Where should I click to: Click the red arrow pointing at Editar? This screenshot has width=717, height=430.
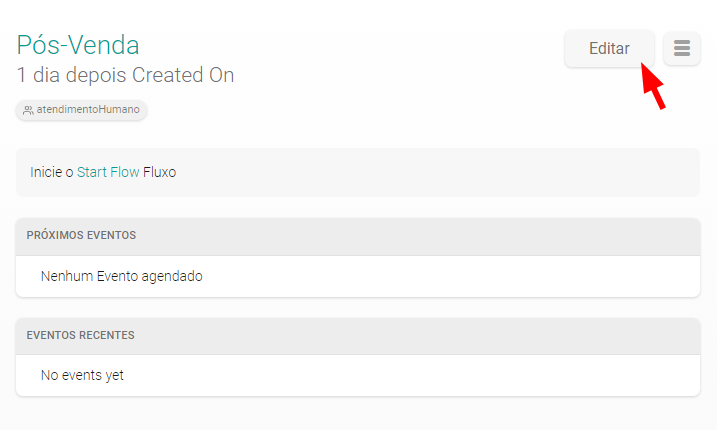coord(653,86)
